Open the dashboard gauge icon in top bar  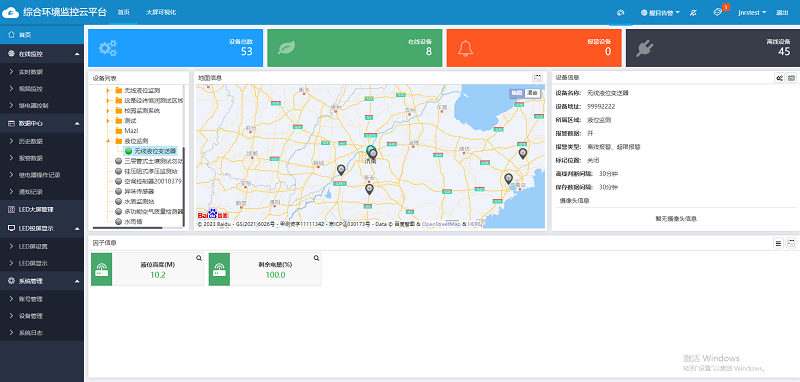coord(620,12)
